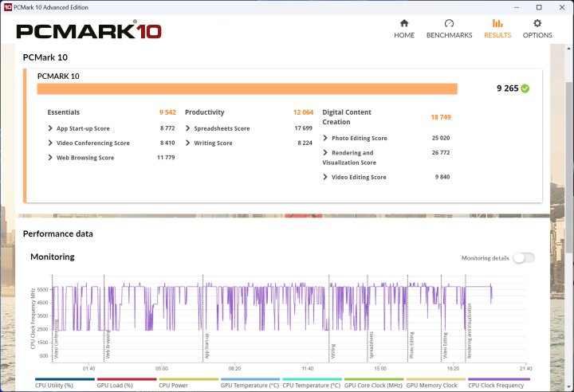The width and height of the screenshot is (574, 392).
Task: Click the Performance data heading
Action: [58, 234]
